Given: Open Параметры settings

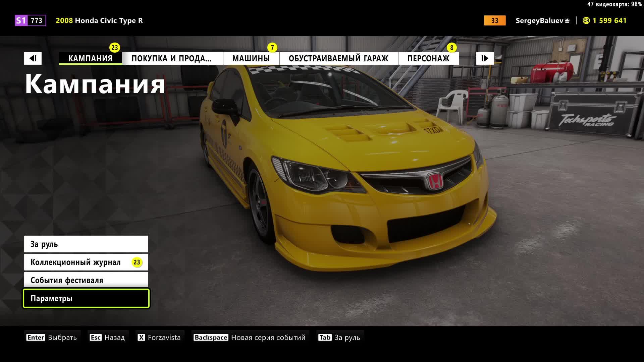Looking at the screenshot, I should (86, 298).
